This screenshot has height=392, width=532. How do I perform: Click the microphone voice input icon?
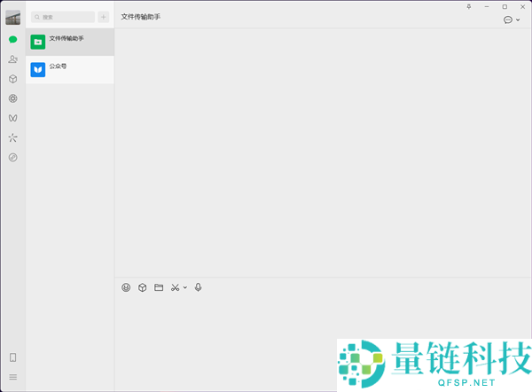tap(198, 287)
